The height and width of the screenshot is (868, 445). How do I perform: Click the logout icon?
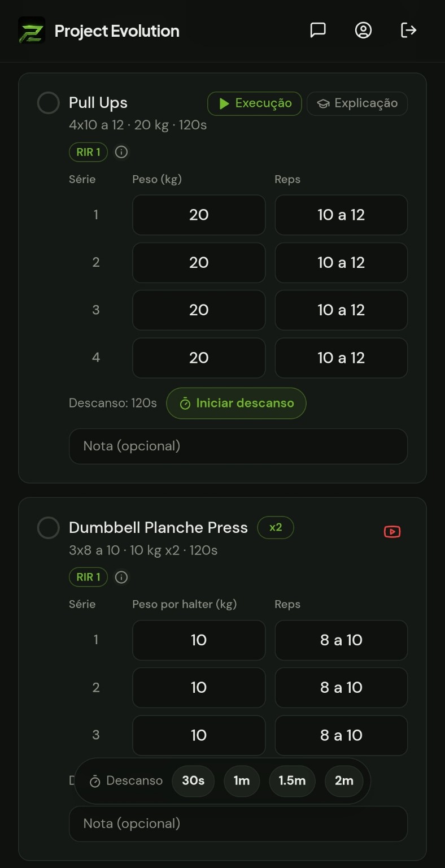click(408, 30)
